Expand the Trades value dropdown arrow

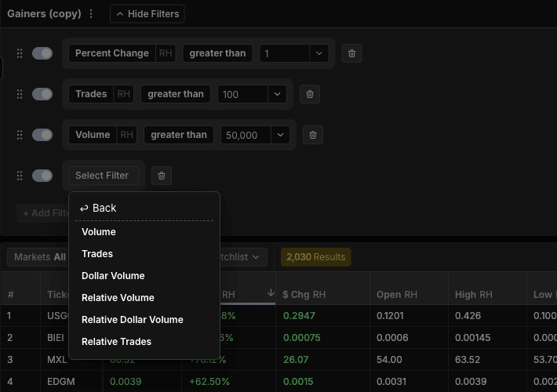(277, 94)
